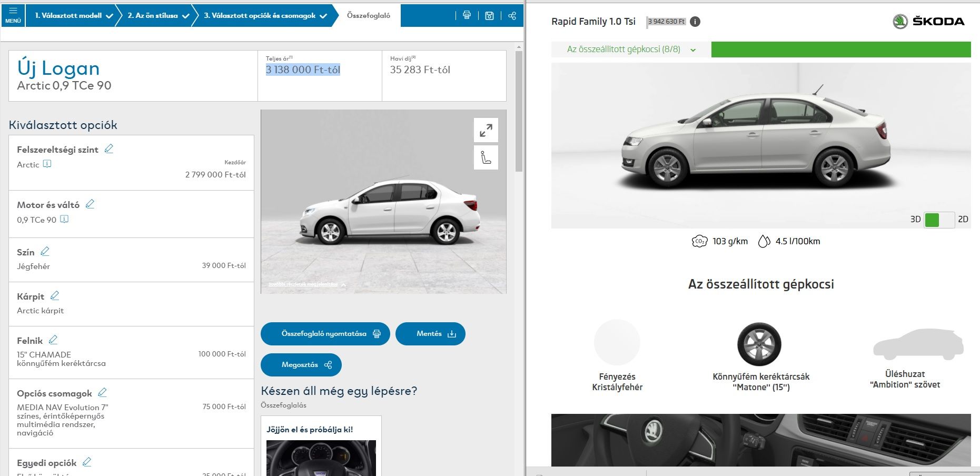Click the Megosztás button

pyautogui.click(x=301, y=365)
